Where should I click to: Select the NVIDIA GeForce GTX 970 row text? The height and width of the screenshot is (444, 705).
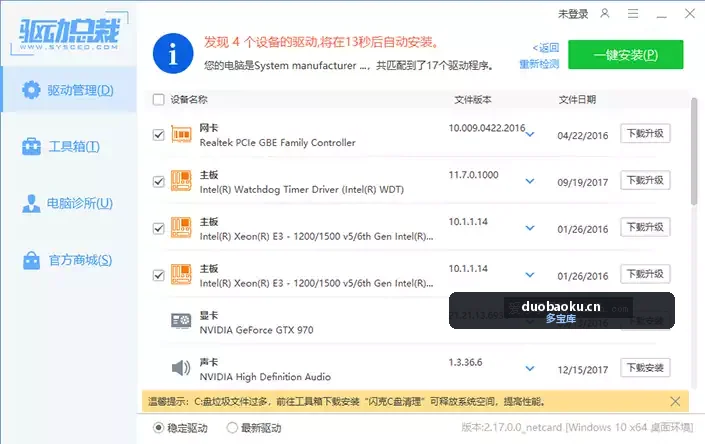tap(256, 330)
